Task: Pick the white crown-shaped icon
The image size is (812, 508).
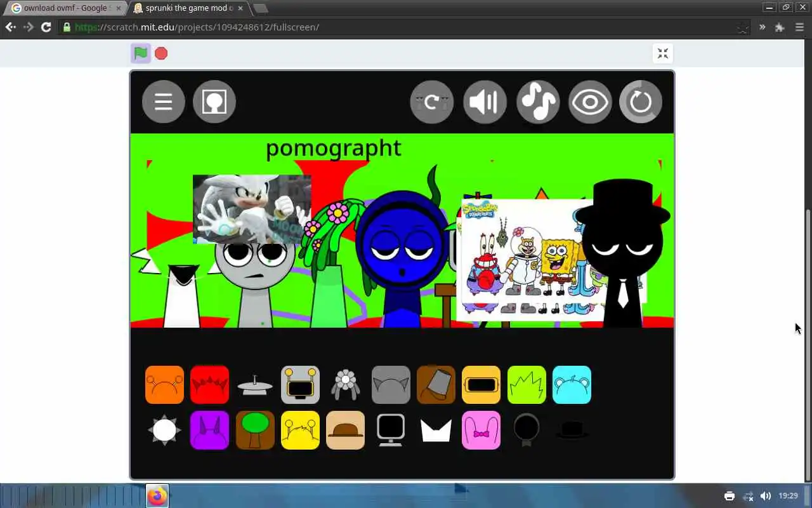Action: click(x=436, y=430)
